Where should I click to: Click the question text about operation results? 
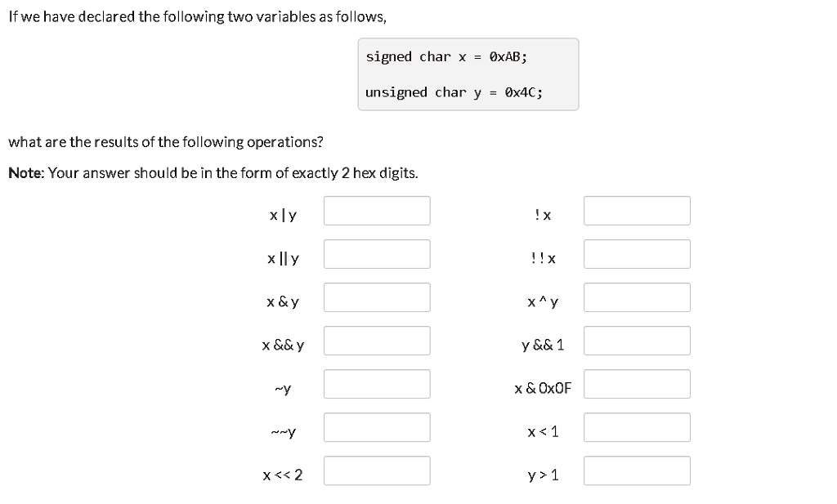point(166,142)
